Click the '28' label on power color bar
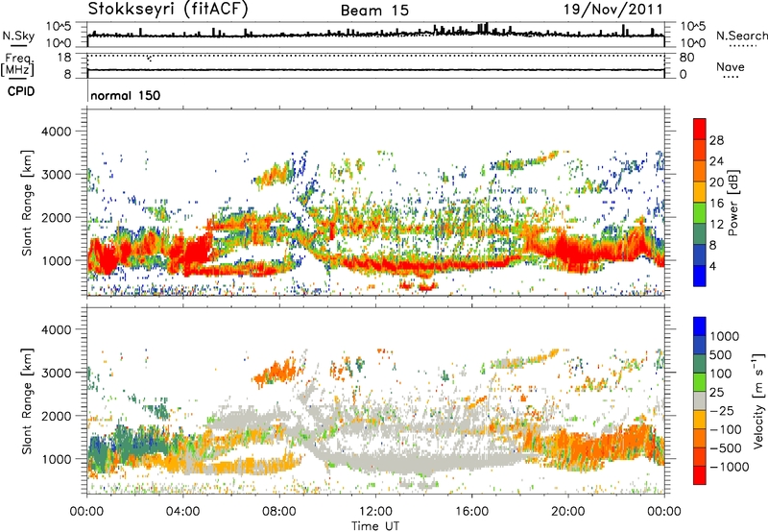768x532 pixels. 716,140
